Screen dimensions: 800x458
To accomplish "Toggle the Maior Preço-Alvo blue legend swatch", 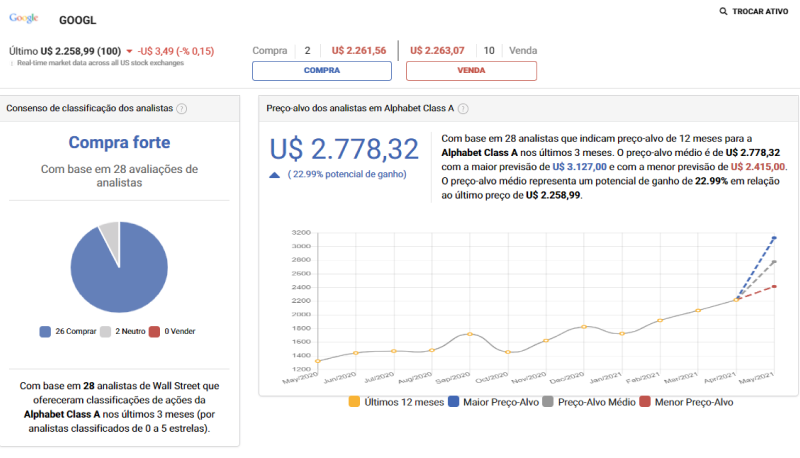I will pos(453,402).
